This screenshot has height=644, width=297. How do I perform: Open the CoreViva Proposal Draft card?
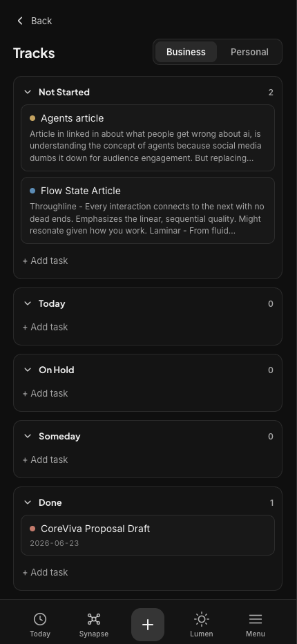point(148,535)
